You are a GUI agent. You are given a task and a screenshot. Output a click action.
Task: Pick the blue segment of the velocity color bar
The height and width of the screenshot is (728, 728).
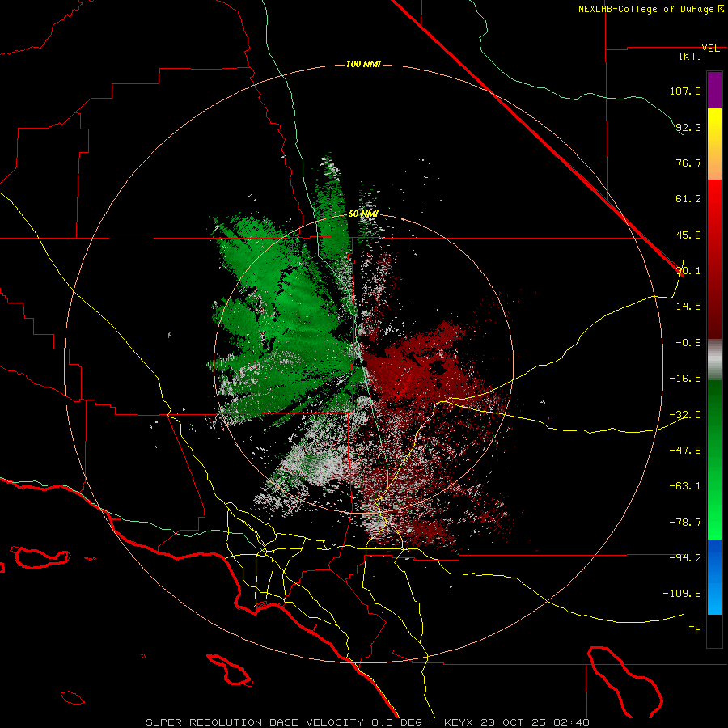714,577
